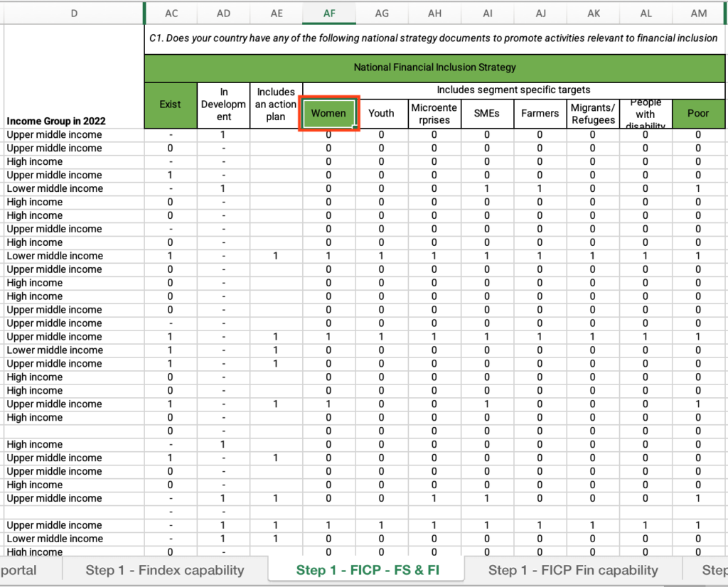728x587 pixels.
Task: Select the topmost Upper middle income cell
Action: pyautogui.click(x=74, y=135)
